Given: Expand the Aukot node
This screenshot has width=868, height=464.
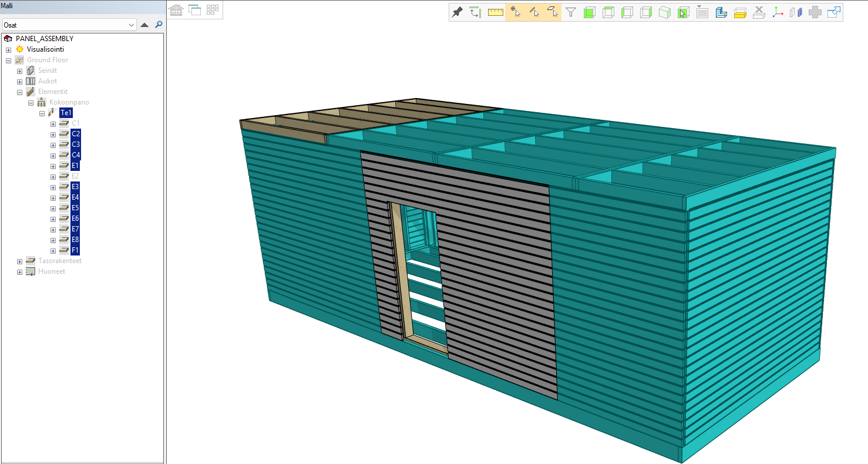Looking at the screenshot, I should pos(19,81).
